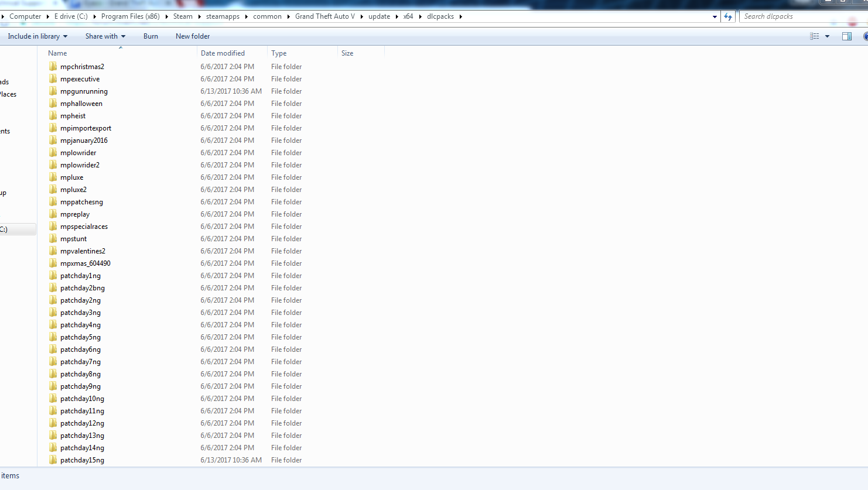Click the refresh button beside address bar

(x=728, y=16)
